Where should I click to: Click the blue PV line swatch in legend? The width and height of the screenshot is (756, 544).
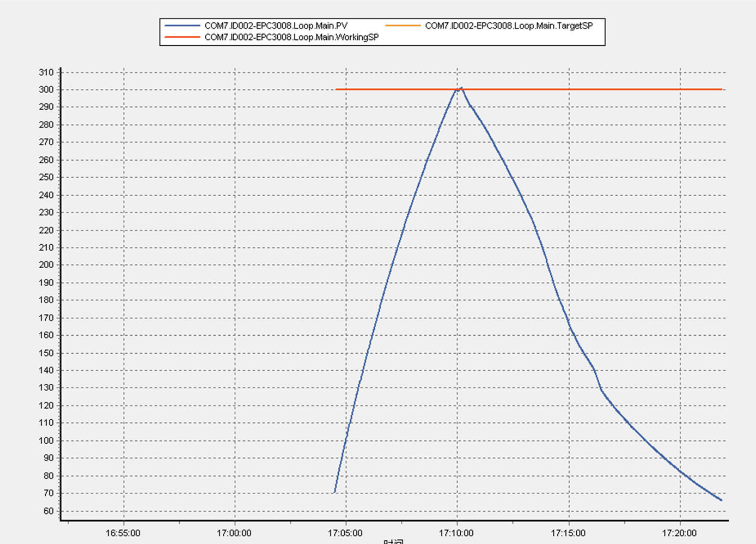point(182,26)
